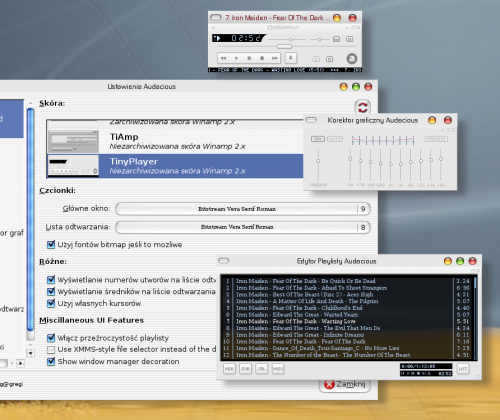Click the playlist editor vertical scrollbar
The image size is (500, 420).
(x=475, y=318)
